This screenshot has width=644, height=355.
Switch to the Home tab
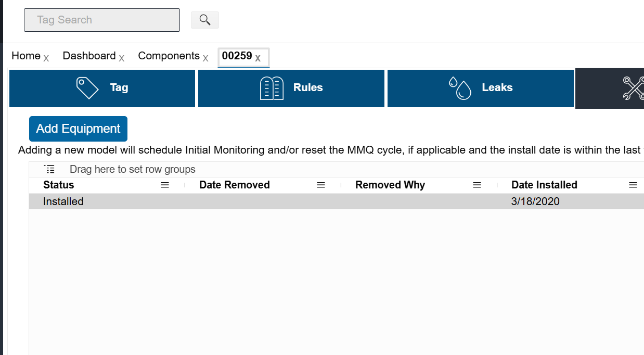tap(26, 56)
